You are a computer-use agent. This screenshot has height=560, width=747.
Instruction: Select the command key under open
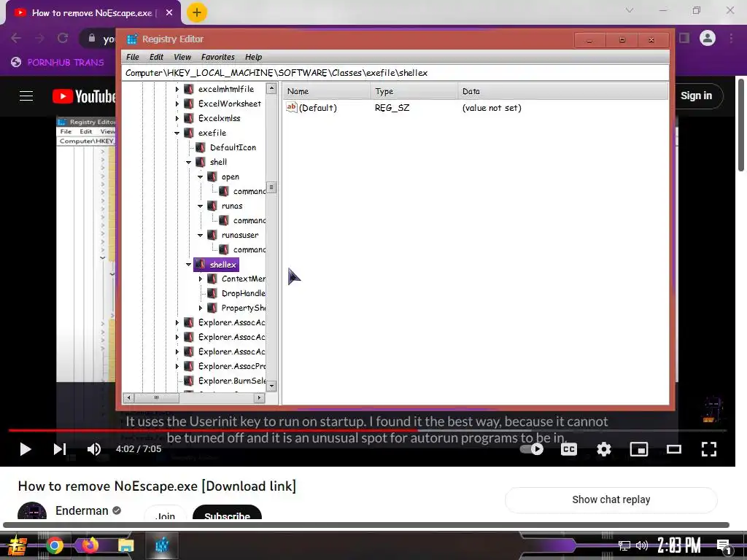249,192
